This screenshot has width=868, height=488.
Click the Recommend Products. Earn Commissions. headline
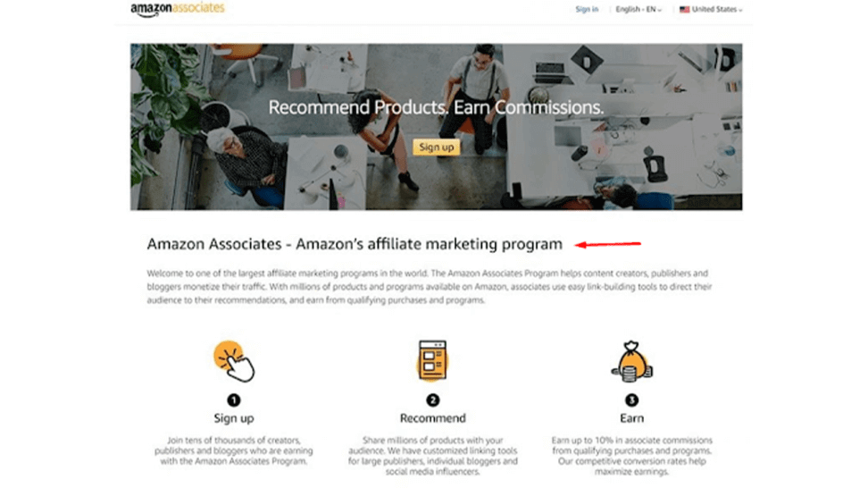click(436, 107)
